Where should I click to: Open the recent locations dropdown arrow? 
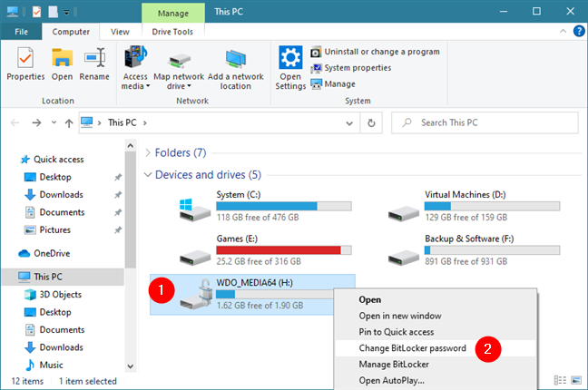[x=54, y=122]
